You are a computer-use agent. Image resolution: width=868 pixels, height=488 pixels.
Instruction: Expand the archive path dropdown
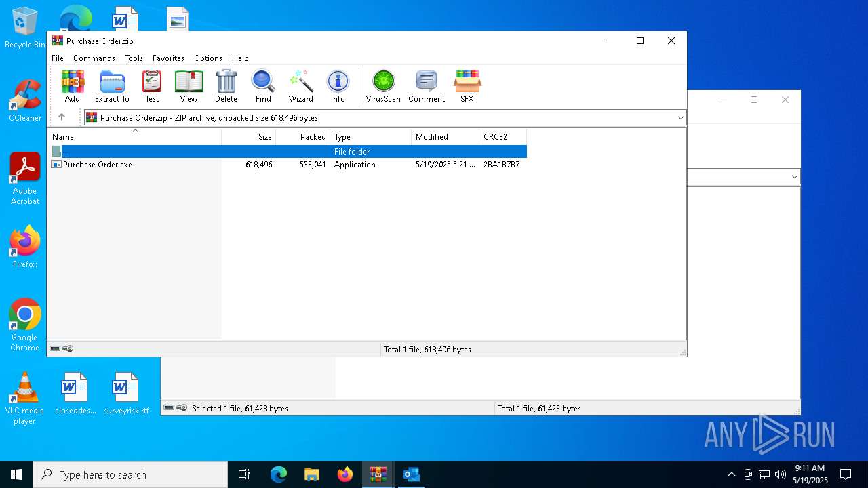pyautogui.click(x=680, y=118)
